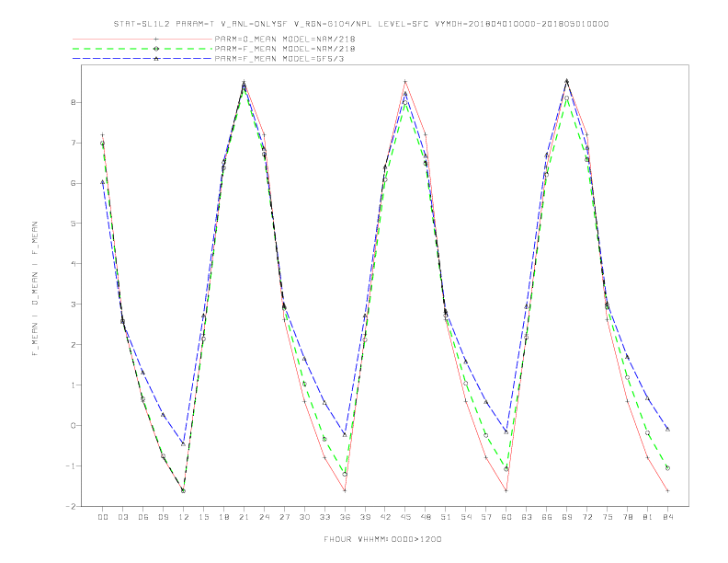Click x-axis tick label 69
The height and width of the screenshot is (563, 728).
[x=567, y=517]
